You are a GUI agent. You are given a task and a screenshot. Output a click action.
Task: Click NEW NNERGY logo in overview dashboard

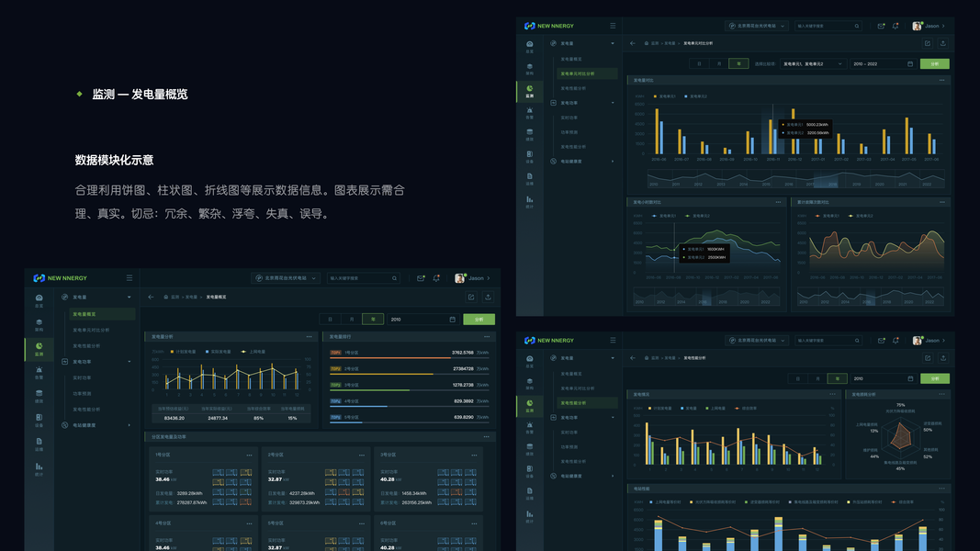coord(61,278)
